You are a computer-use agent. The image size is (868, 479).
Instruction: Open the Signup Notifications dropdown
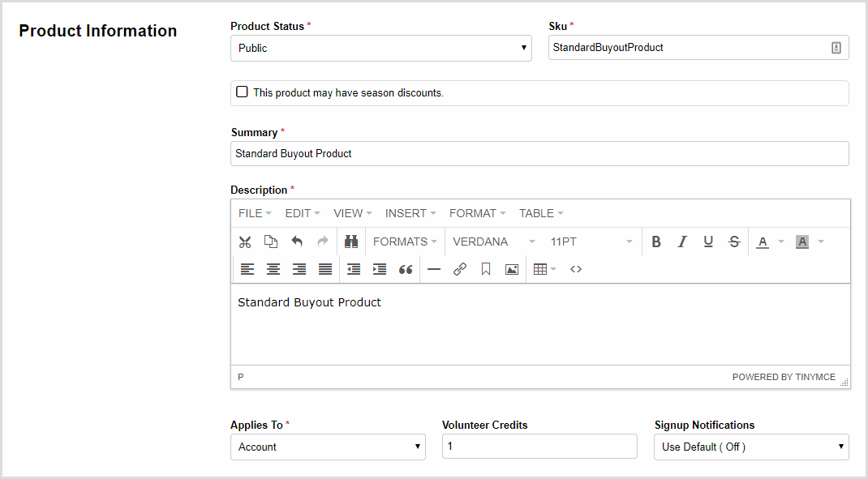point(750,447)
